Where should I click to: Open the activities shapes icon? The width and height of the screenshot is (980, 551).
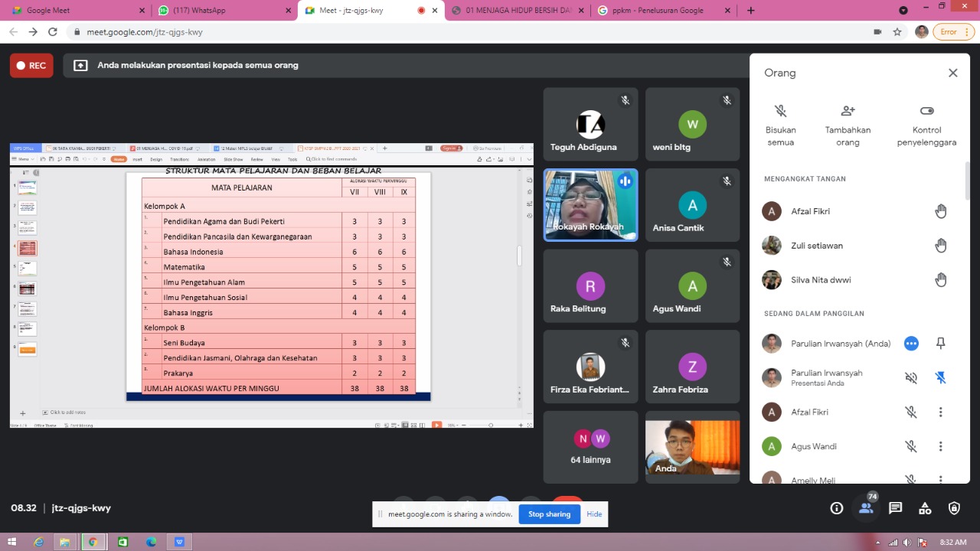925,508
